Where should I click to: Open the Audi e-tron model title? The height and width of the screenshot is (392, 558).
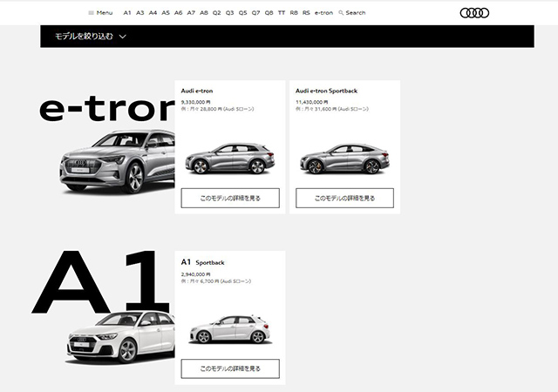197,91
